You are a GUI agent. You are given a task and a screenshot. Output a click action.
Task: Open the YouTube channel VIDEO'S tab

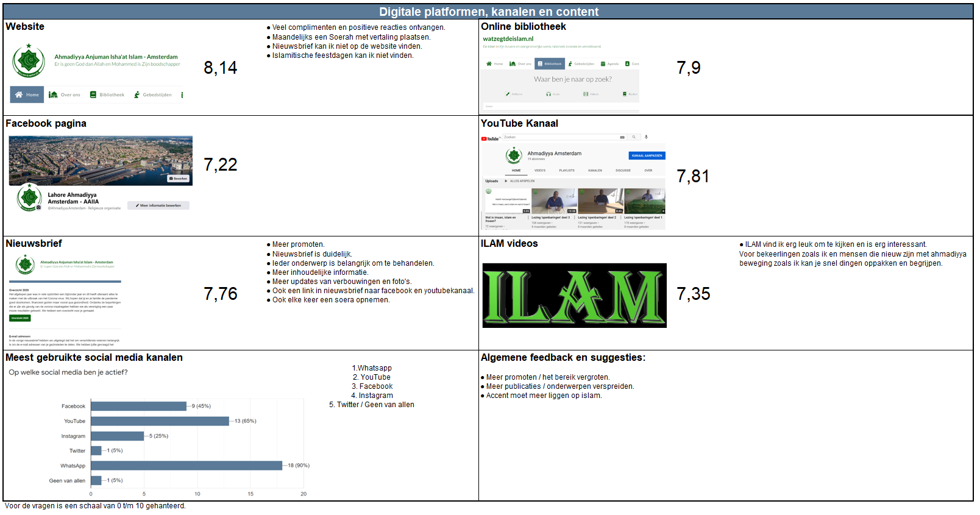[540, 171]
